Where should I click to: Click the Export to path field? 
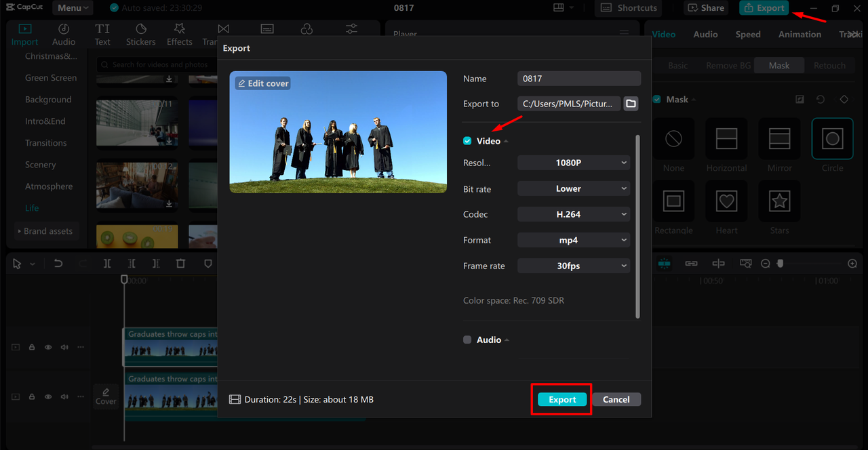[569, 104]
